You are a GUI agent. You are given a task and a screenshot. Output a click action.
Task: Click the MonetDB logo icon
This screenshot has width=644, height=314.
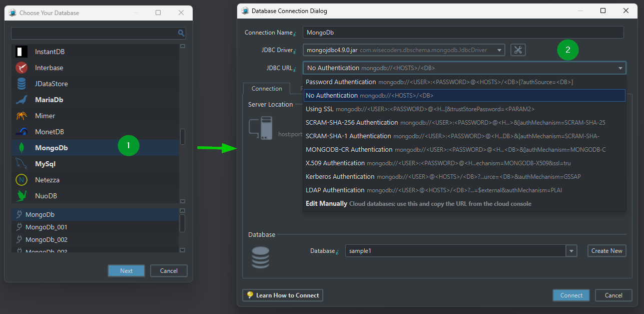[x=21, y=132]
